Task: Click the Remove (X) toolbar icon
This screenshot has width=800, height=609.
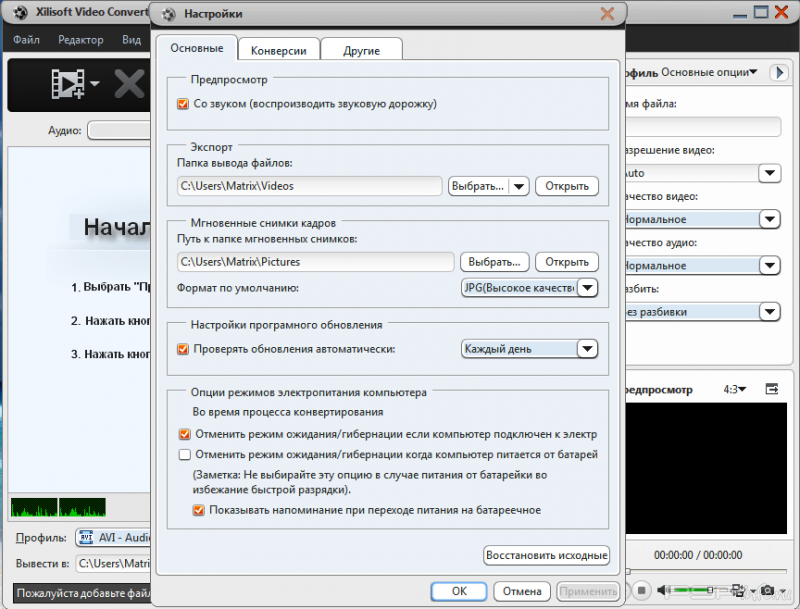Action: [129, 84]
